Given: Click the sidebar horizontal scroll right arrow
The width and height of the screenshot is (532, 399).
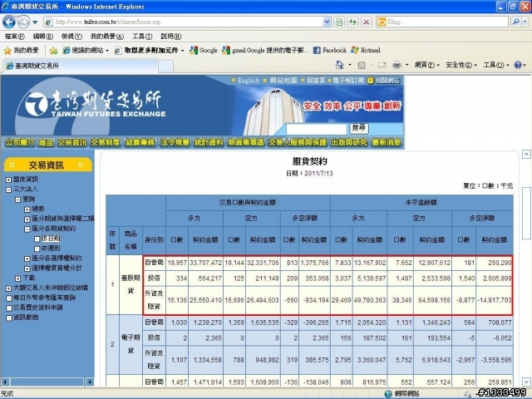Looking at the screenshot, I should (90, 382).
